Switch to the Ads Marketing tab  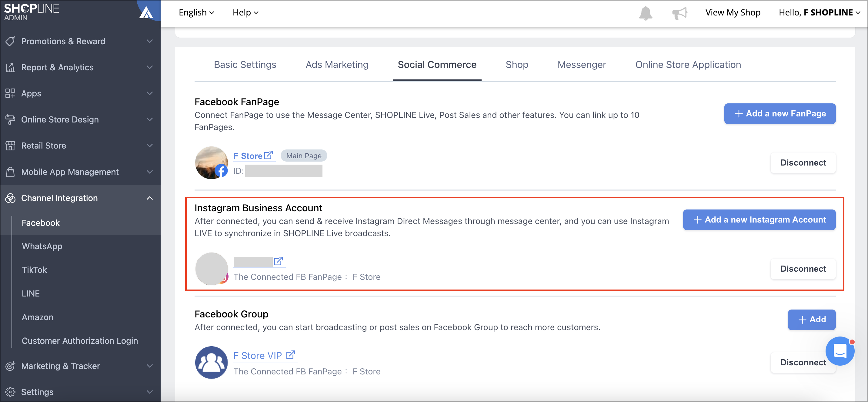click(x=337, y=64)
